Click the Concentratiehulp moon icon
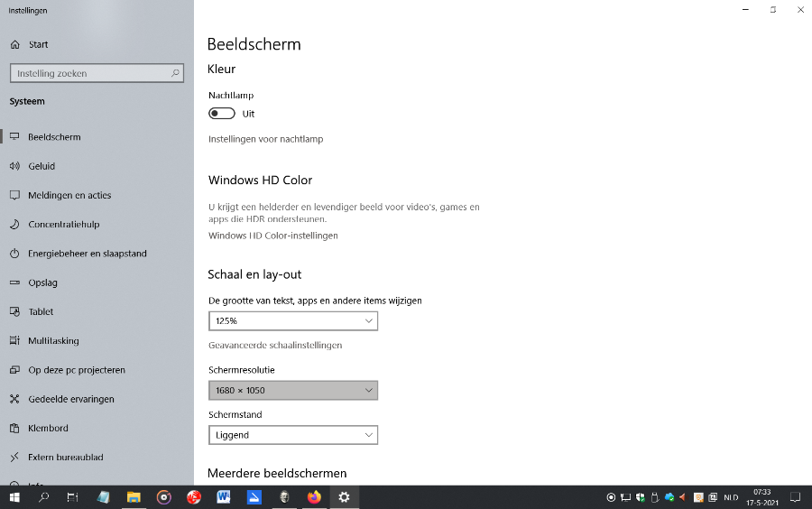812x509 pixels. pos(14,225)
